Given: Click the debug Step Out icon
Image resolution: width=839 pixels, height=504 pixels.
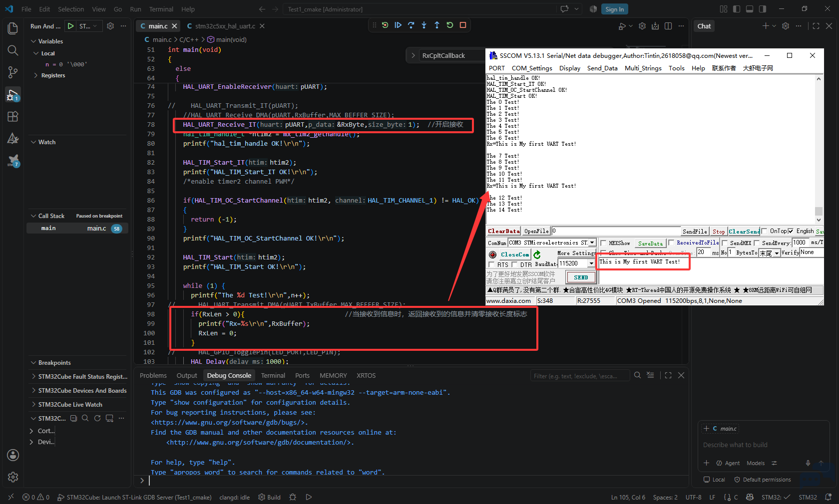Looking at the screenshot, I should click(x=437, y=25).
